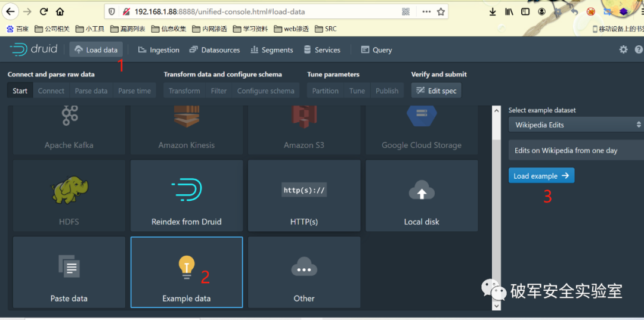644x320 pixels.
Task: Select the Partition step
Action: (326, 91)
